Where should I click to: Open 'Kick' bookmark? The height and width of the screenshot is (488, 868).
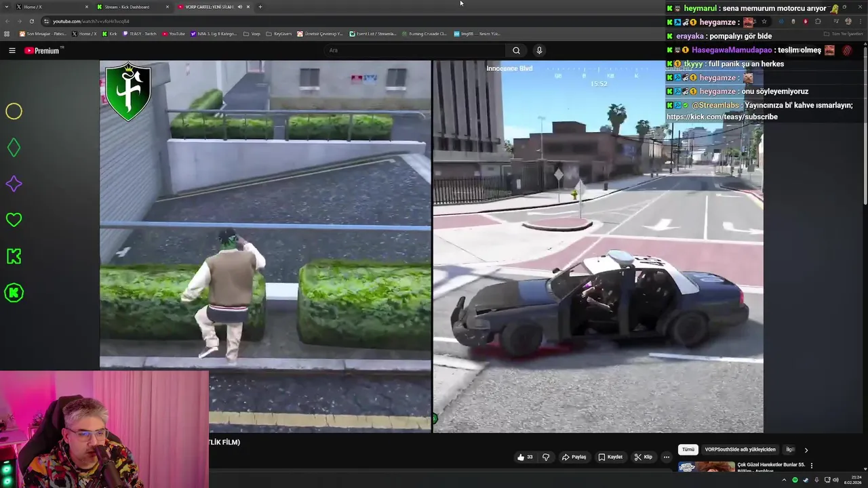coord(110,34)
